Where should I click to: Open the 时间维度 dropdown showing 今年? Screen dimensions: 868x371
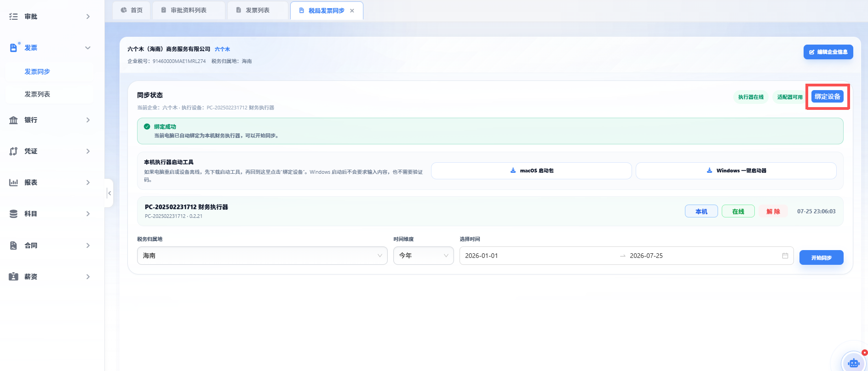pyautogui.click(x=423, y=256)
